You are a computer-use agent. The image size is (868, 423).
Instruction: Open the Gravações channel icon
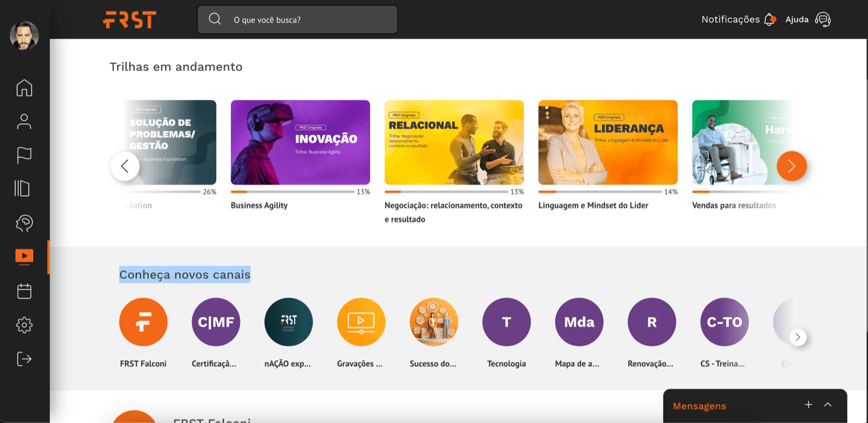361,322
